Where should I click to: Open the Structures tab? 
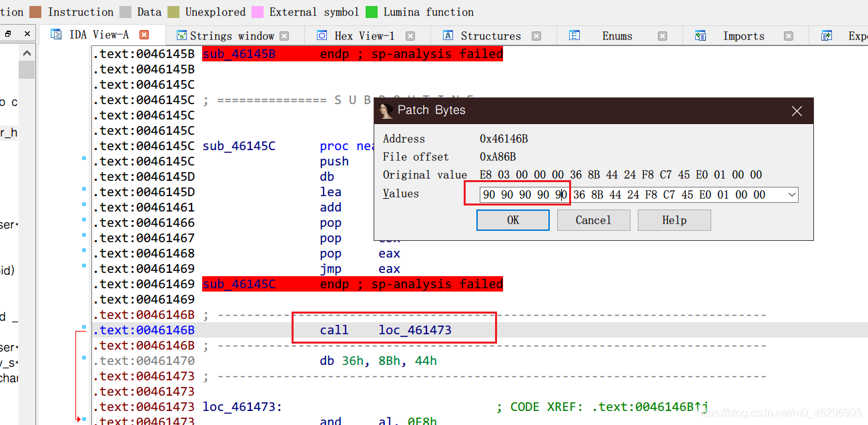(x=490, y=36)
